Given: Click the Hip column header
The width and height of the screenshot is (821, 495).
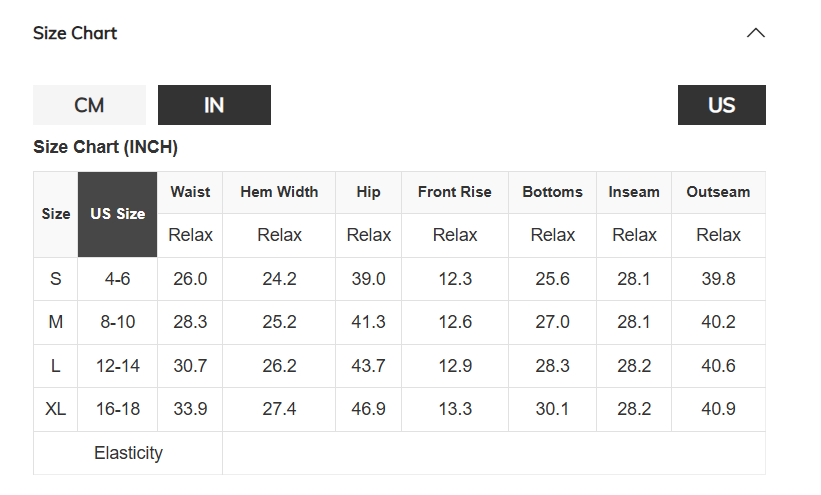Looking at the screenshot, I should coord(368,192).
